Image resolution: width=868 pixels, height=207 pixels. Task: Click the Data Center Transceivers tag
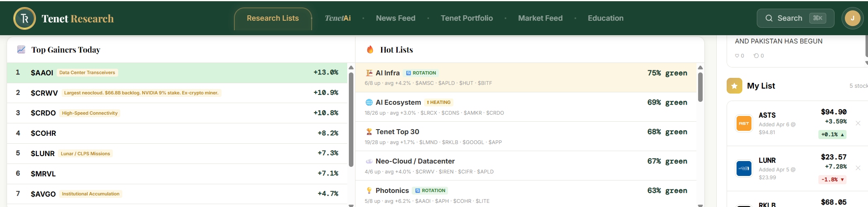pyautogui.click(x=87, y=72)
